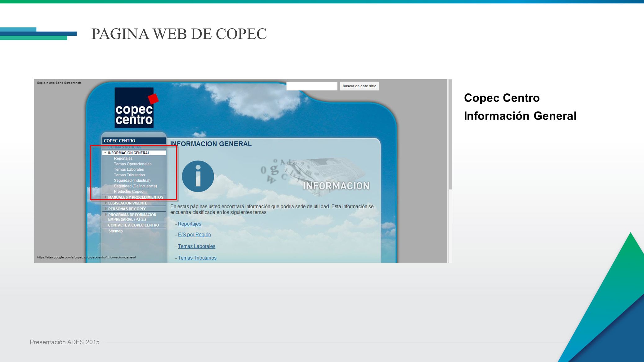Expand the PROGRAMA DE FORMACION EMPRESARIAL arrow
Image resolution: width=644 pixels, height=362 pixels.
106,215
